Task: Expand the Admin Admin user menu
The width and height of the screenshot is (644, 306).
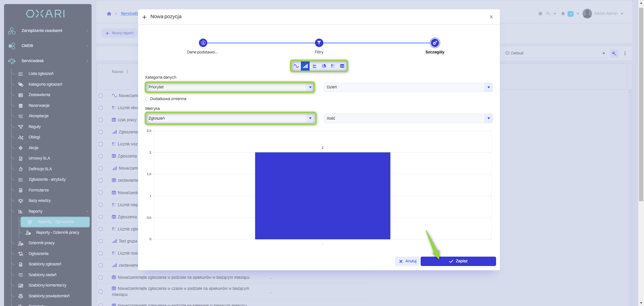Action: coord(622,14)
